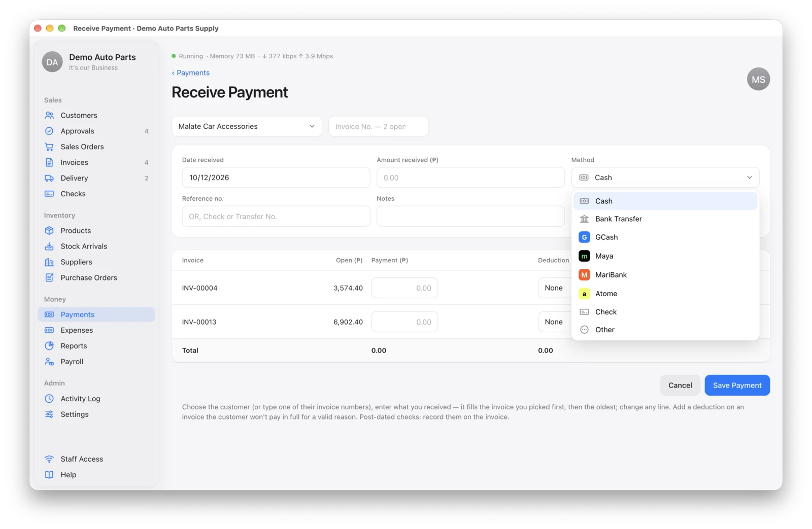Click the Delivery truck icon
The height and width of the screenshot is (529, 812).
click(x=49, y=179)
